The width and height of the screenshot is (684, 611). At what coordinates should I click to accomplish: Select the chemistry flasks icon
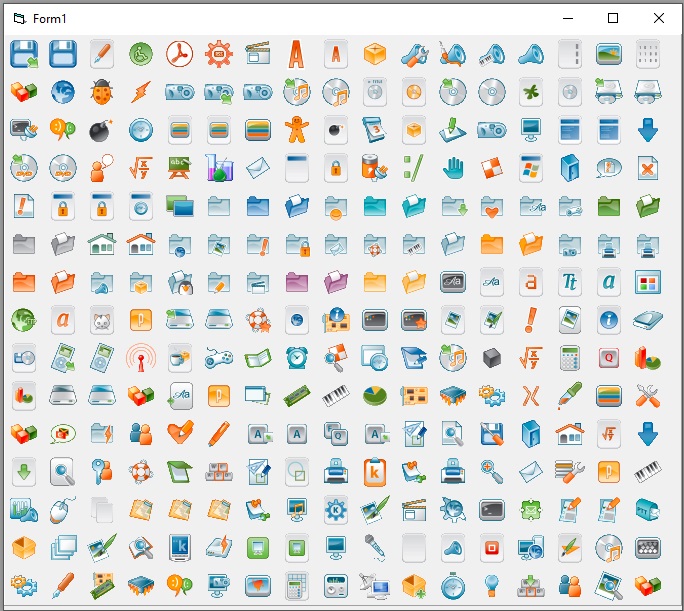click(x=219, y=168)
